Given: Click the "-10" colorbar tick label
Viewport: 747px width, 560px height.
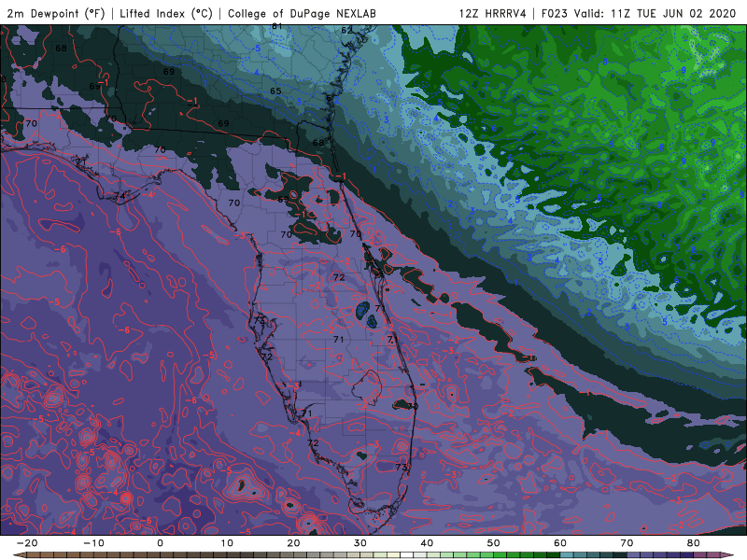Looking at the screenshot, I should pos(93,543).
